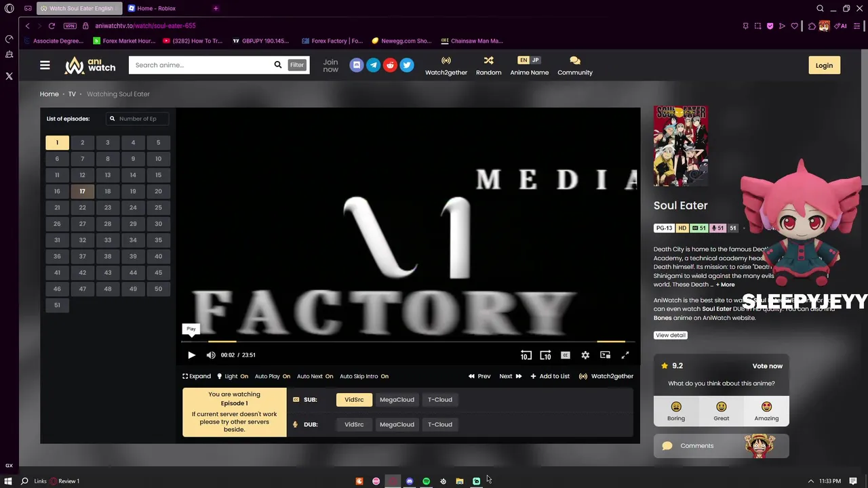The width and height of the screenshot is (868, 488).
Task: Open new browser tab plus button
Action: click(216, 8)
